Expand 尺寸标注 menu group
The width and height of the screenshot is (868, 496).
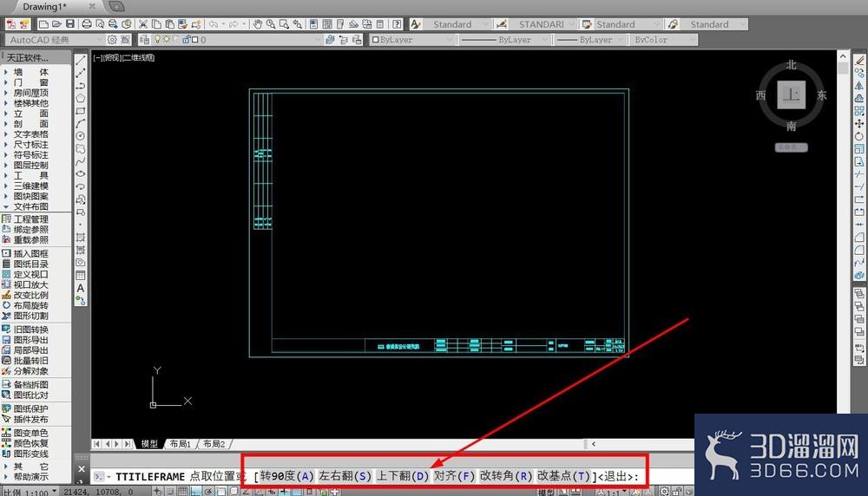coord(31,144)
